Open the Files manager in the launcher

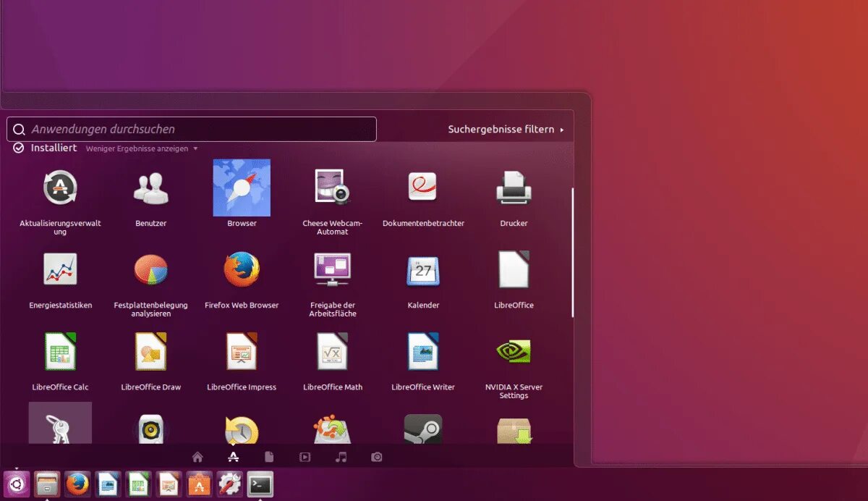point(47,484)
